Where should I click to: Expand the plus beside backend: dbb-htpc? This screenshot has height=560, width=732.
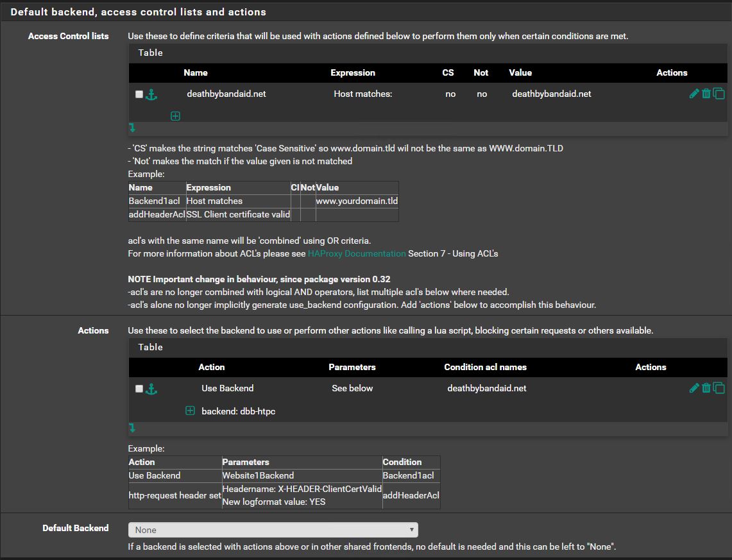tap(190, 411)
